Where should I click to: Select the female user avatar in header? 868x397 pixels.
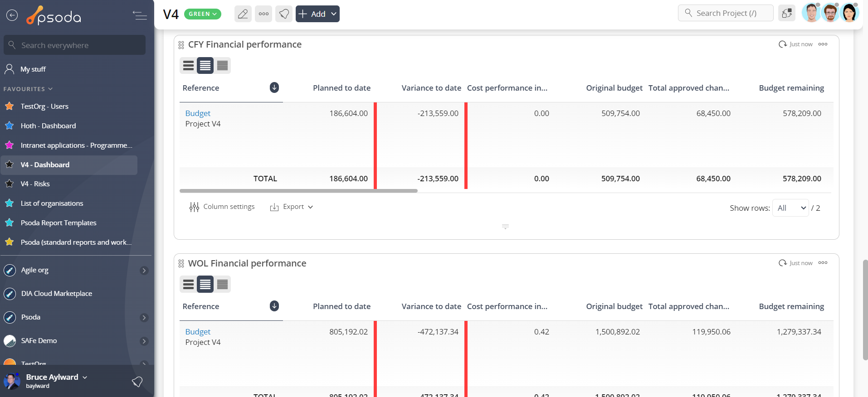coord(849,13)
